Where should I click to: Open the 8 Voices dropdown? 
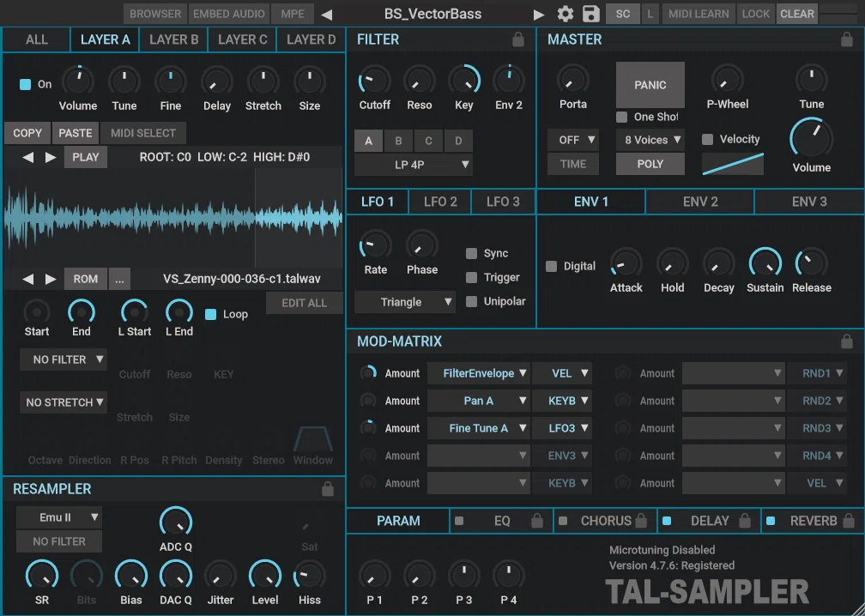[650, 140]
